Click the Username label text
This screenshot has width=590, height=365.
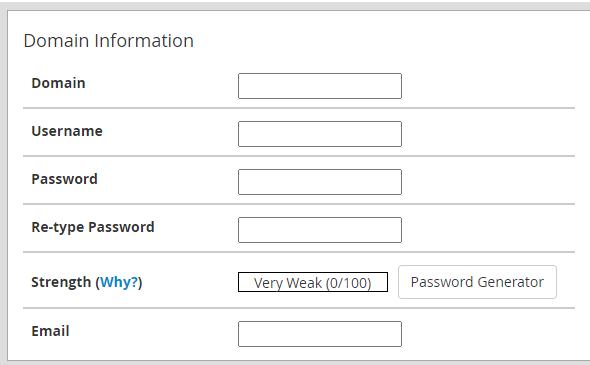[67, 131]
